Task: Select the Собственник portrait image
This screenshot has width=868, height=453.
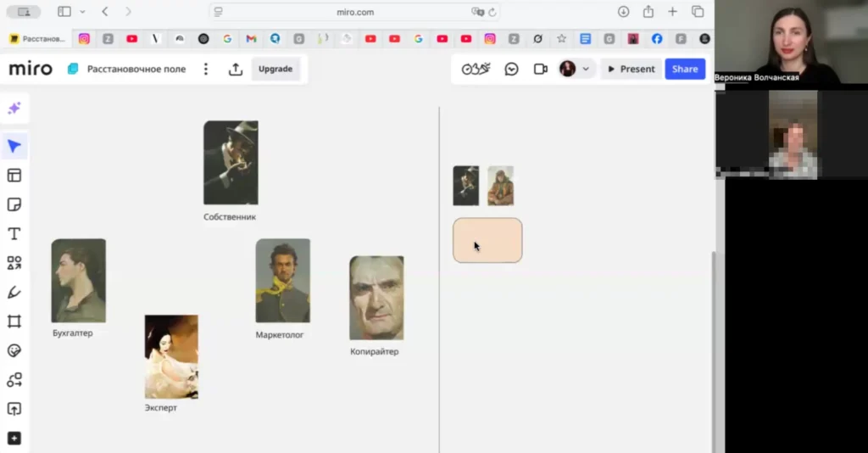Action: (231, 163)
